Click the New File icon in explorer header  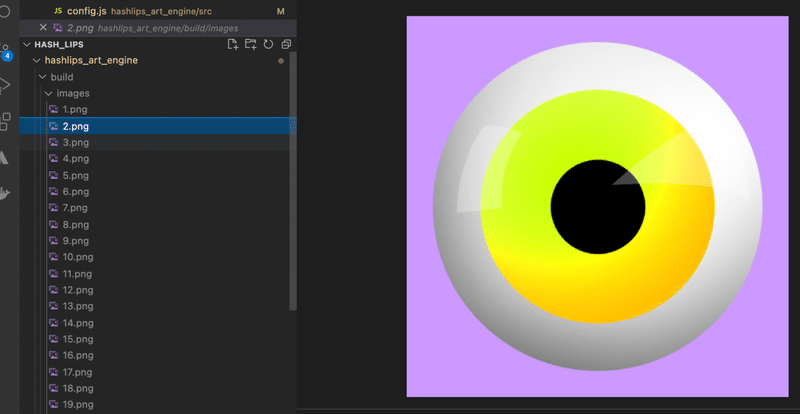233,44
